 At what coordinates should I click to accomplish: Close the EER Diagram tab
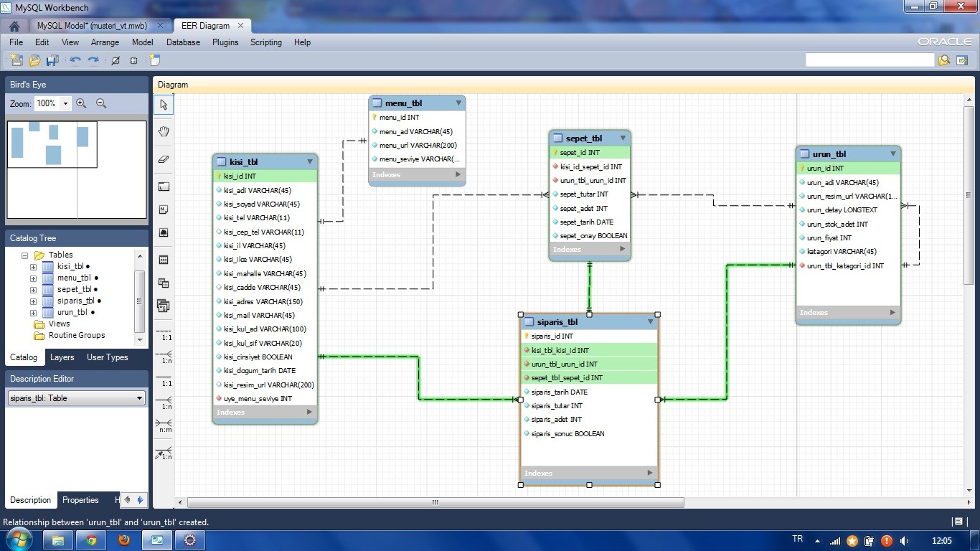[241, 26]
